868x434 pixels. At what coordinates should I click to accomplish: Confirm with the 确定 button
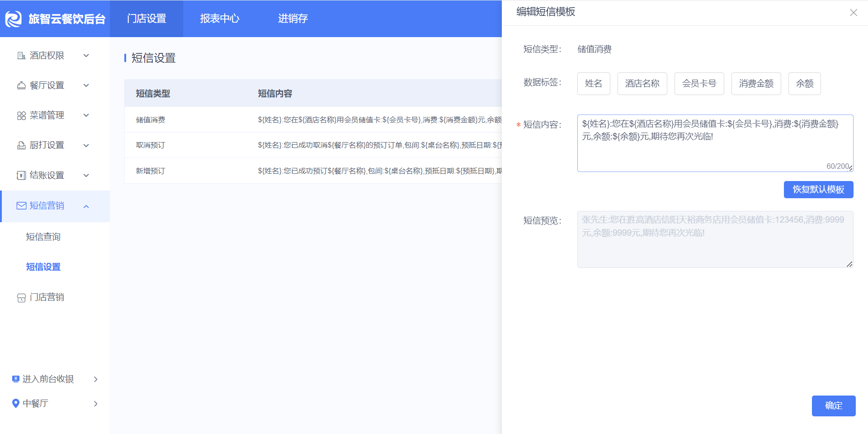(834, 406)
